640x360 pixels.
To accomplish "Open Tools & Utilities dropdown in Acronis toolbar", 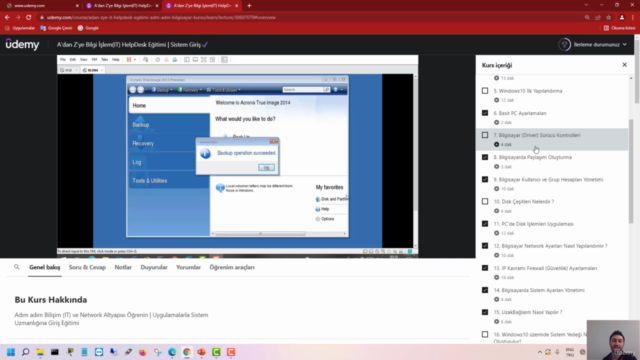I will pos(223,90).
